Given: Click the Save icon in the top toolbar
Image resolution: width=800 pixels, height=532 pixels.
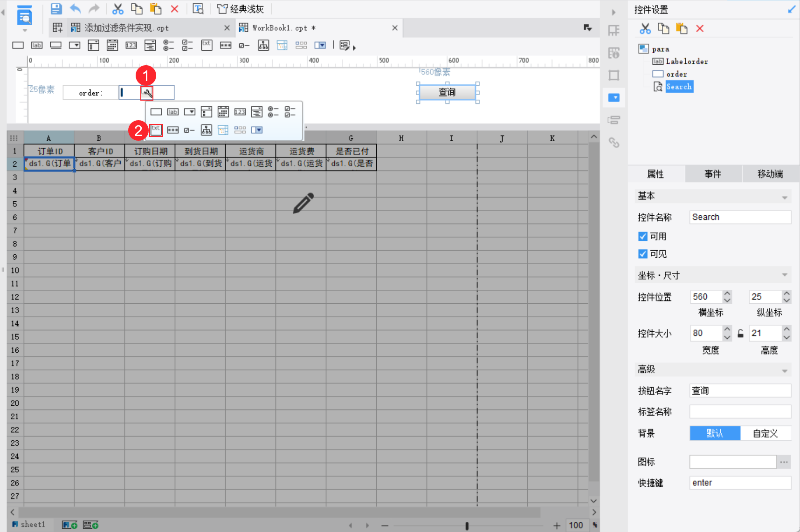Looking at the screenshot, I should pos(56,9).
